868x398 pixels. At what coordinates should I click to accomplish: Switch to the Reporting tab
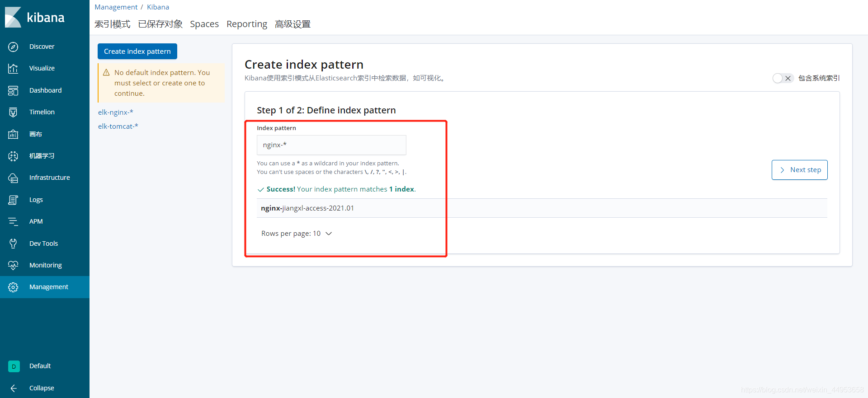(247, 24)
